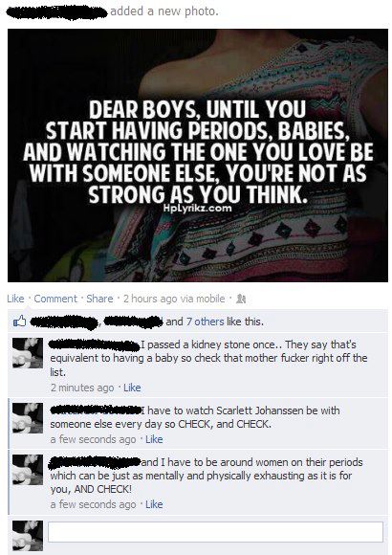Screen dimensions: 392x555
Task: Click the Comment link under the photo
Action: [x=55, y=299]
